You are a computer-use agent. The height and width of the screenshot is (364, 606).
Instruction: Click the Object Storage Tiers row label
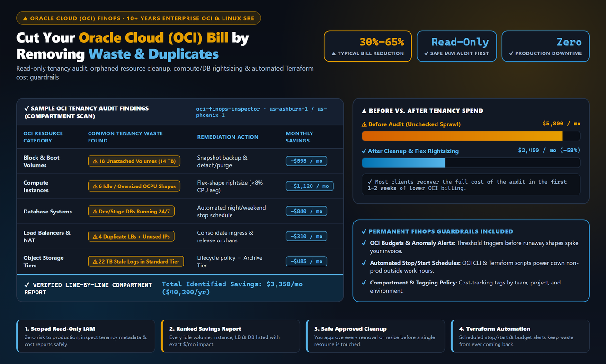(x=44, y=262)
